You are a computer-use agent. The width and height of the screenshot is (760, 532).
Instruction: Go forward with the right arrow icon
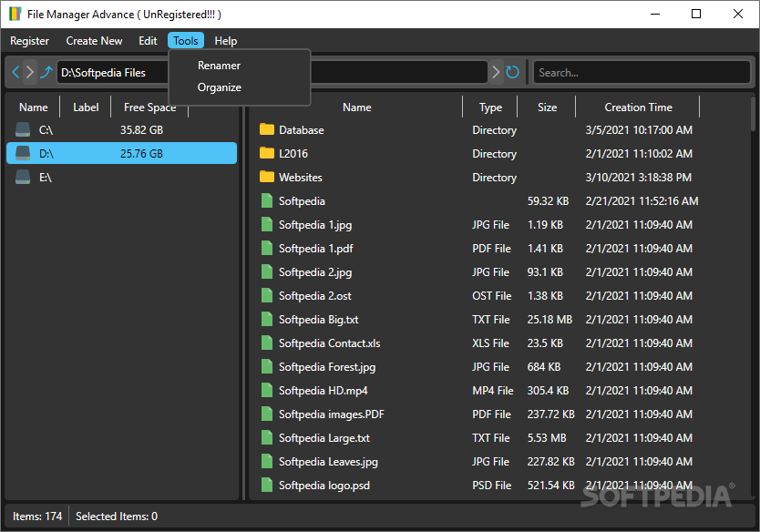tap(30, 72)
